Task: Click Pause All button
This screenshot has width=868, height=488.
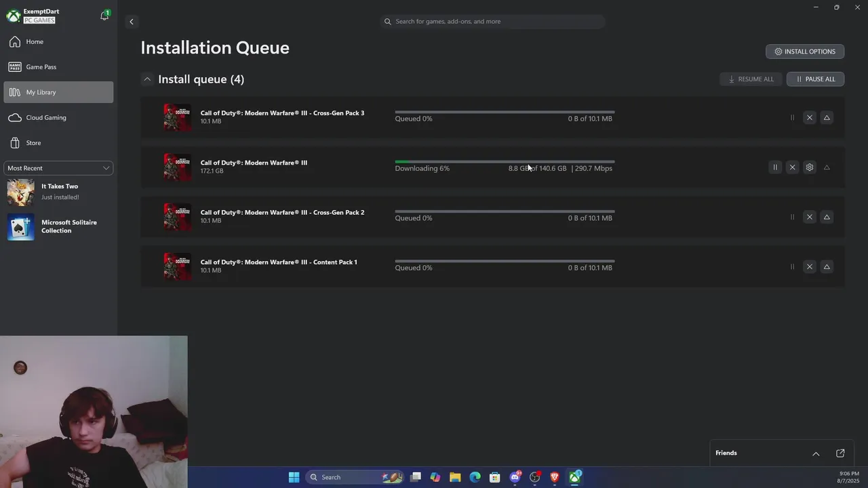Action: click(815, 79)
